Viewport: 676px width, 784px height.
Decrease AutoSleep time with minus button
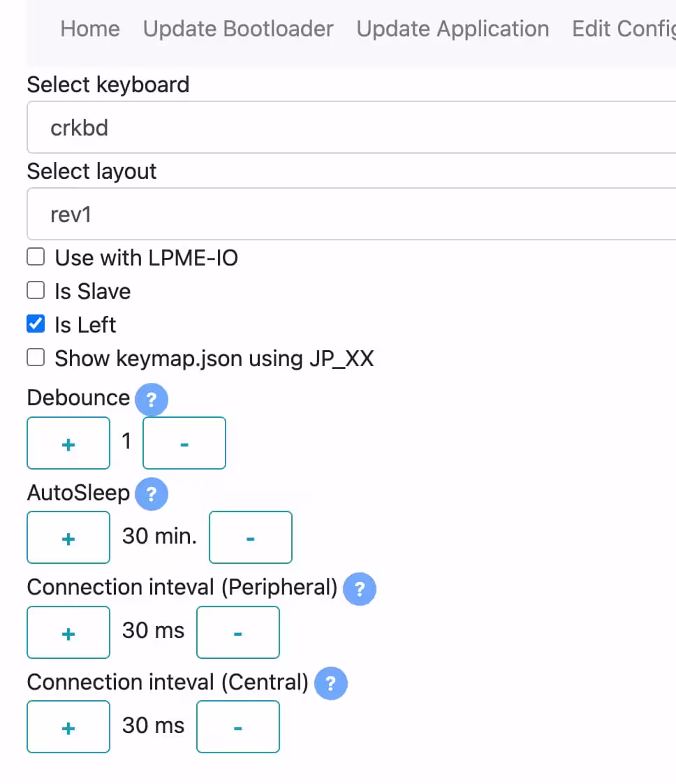click(x=250, y=537)
